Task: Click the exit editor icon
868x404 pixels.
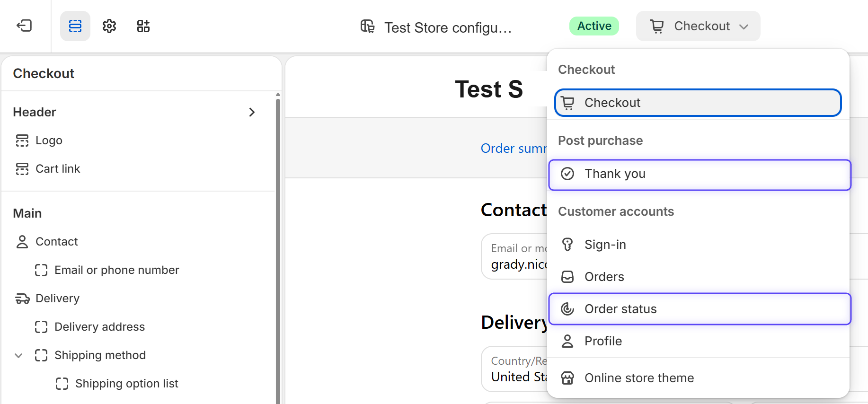Action: (24, 26)
